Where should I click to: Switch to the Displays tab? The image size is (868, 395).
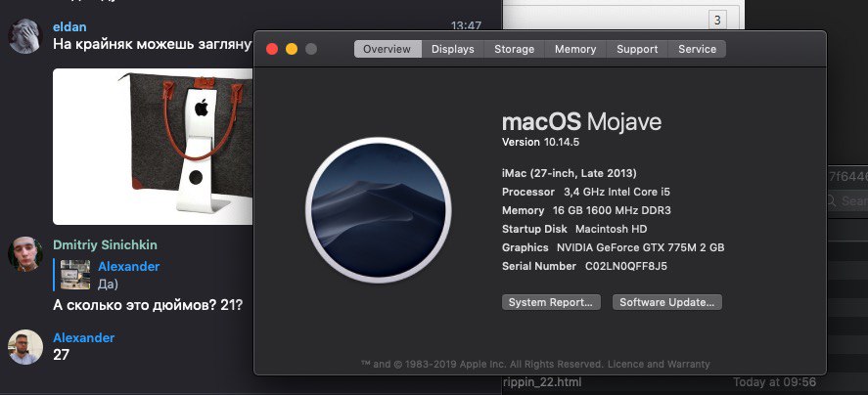point(453,49)
